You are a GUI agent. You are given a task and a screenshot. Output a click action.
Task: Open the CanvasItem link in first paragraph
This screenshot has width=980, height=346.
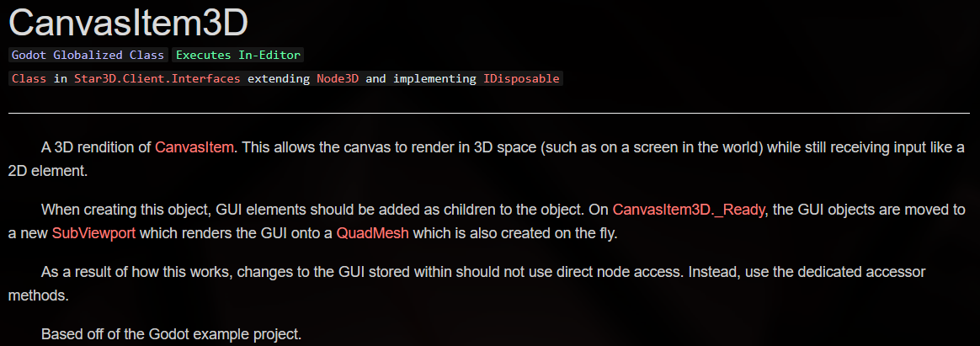pyautogui.click(x=194, y=148)
